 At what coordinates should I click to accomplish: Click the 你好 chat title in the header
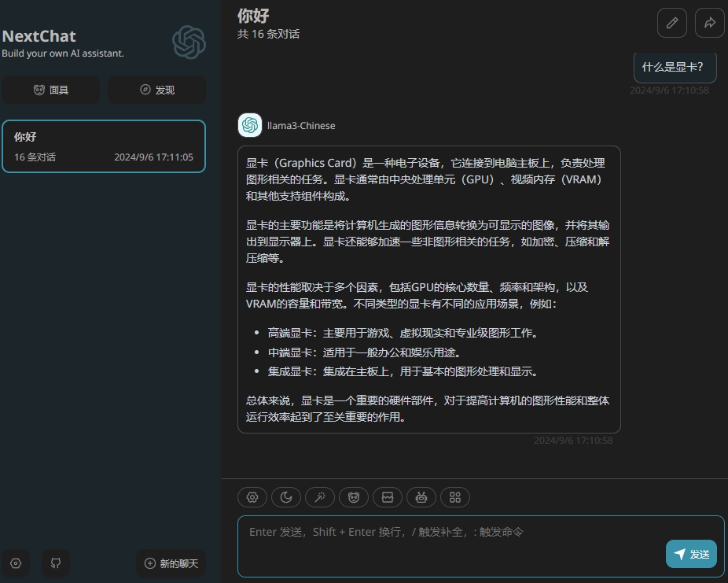253,16
